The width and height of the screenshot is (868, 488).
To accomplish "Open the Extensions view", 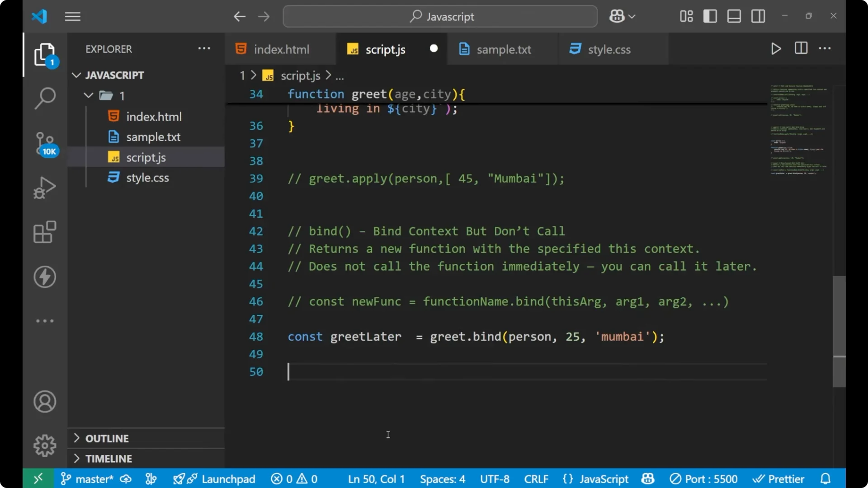I will click(x=44, y=232).
